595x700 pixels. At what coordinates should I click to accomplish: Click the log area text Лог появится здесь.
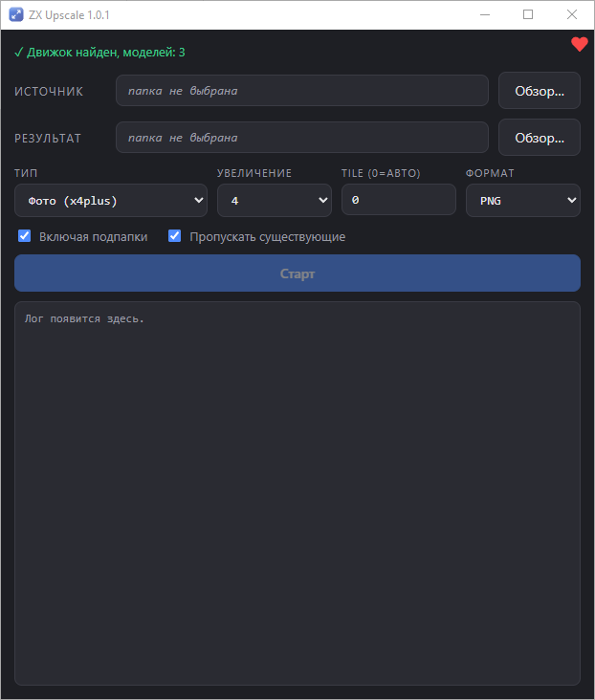(84, 318)
